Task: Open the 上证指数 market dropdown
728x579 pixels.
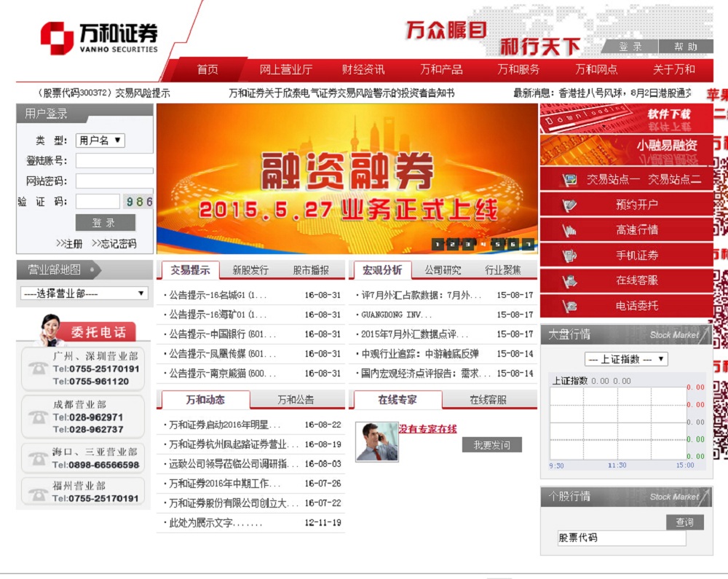Action: point(626,359)
